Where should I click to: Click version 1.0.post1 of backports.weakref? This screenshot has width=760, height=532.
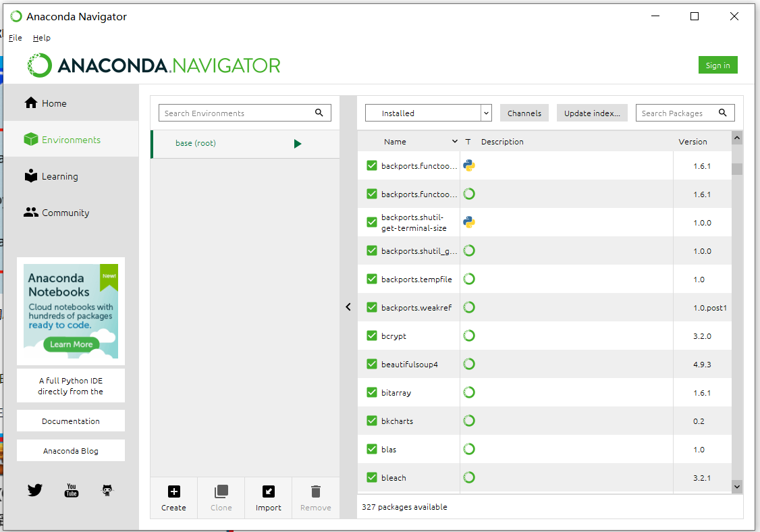tap(710, 307)
